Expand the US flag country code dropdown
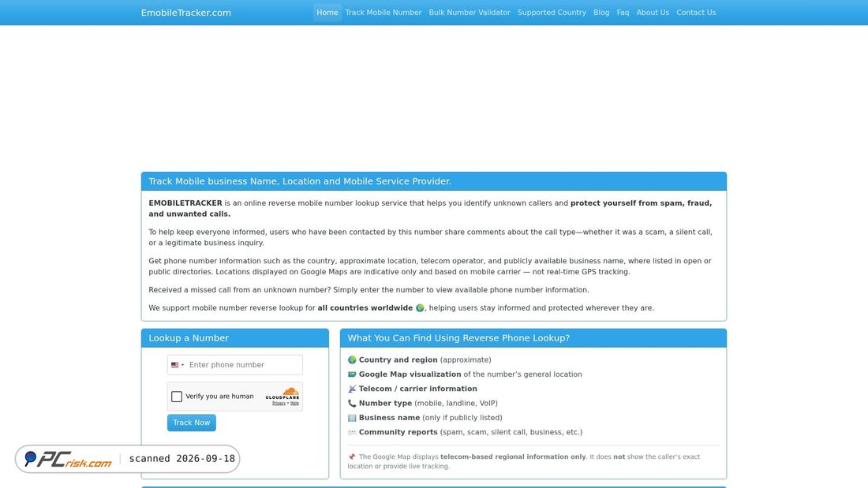Viewport: 868px width, 488px height. click(177, 365)
